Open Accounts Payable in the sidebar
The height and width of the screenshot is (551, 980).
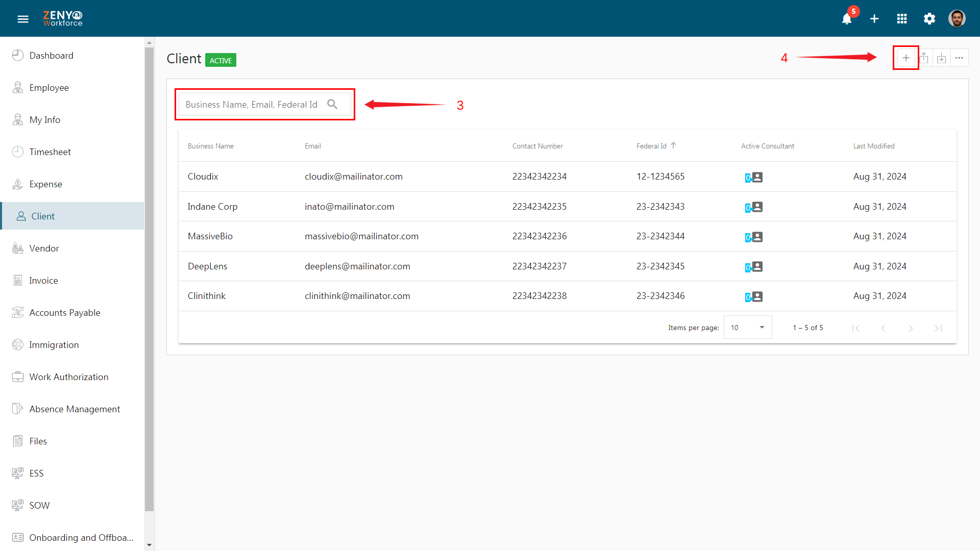[x=72, y=313]
